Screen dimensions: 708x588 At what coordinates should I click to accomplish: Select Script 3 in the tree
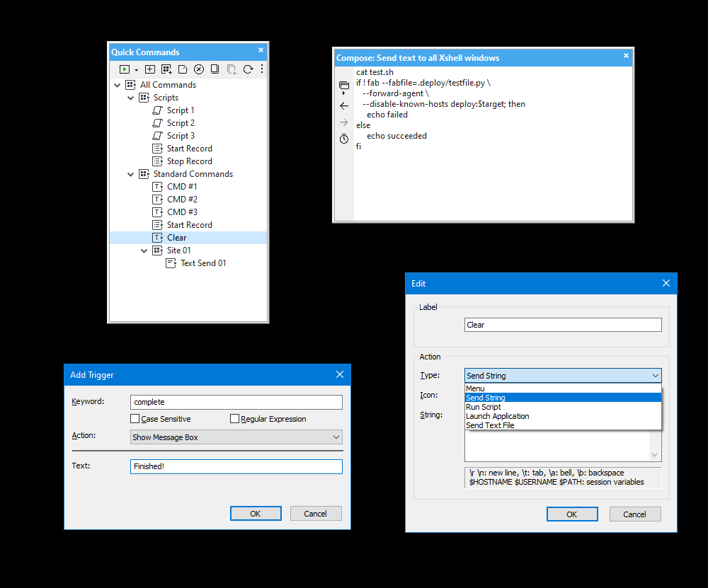(181, 135)
